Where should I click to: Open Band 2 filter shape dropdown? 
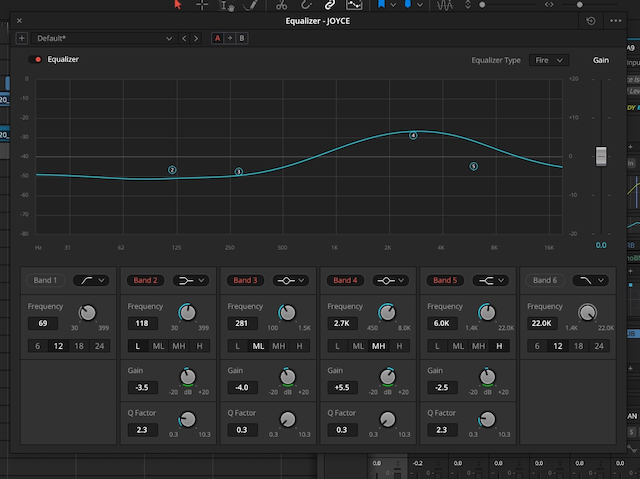[191, 280]
